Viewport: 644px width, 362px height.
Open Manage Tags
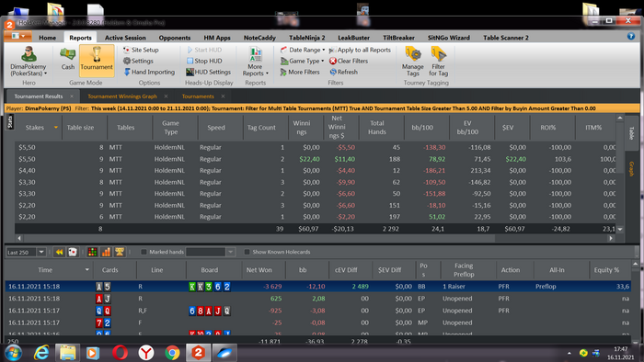pos(413,62)
